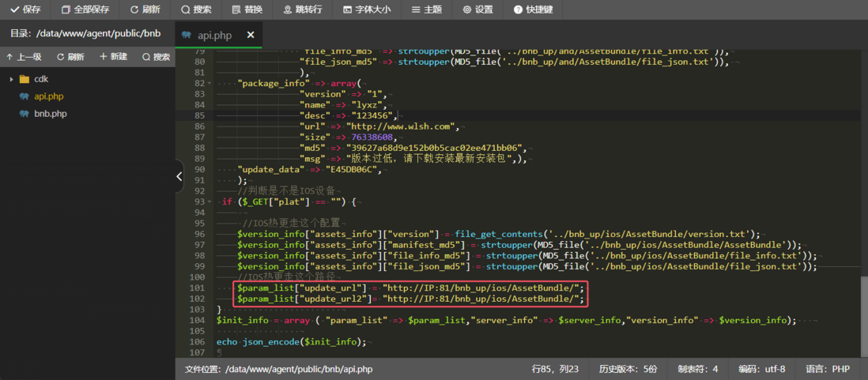Click Save All (全部保存) in toolbar
Screen dimensions: 868x380
pyautogui.click(x=85, y=9)
